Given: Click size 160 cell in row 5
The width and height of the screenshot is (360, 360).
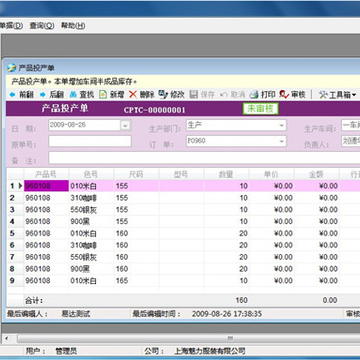Looking at the screenshot, I should point(136,233).
